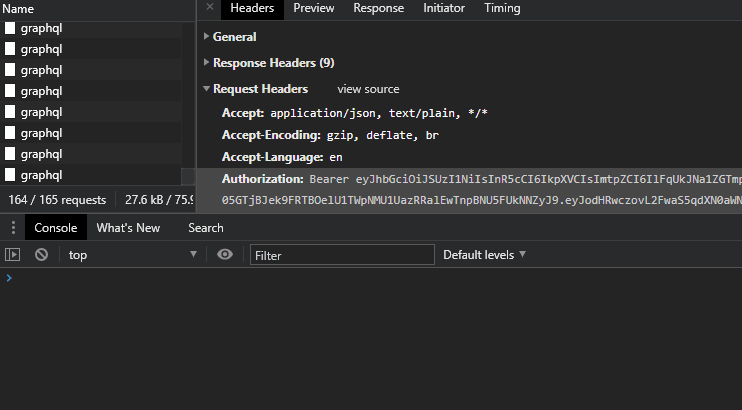Open the top JavaScript context dropdown

(x=132, y=255)
